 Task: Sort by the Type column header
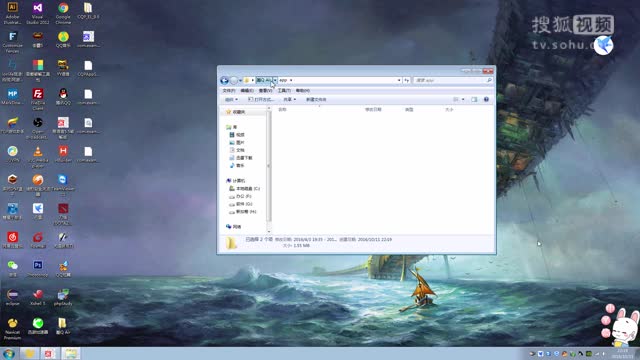tap(409, 109)
